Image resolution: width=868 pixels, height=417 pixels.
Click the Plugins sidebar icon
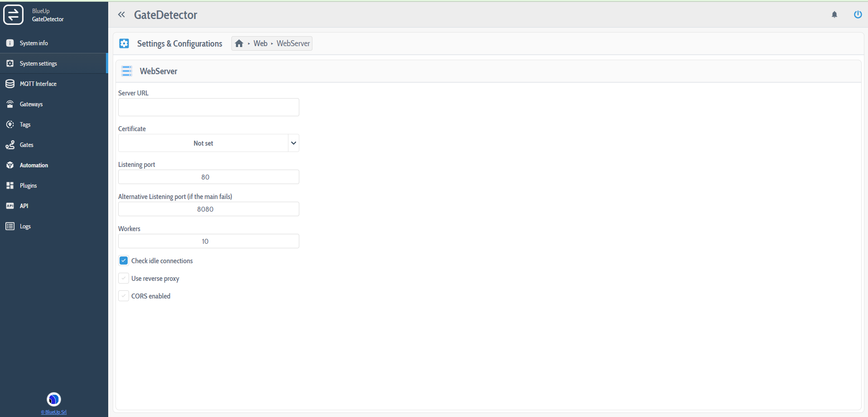tap(10, 185)
